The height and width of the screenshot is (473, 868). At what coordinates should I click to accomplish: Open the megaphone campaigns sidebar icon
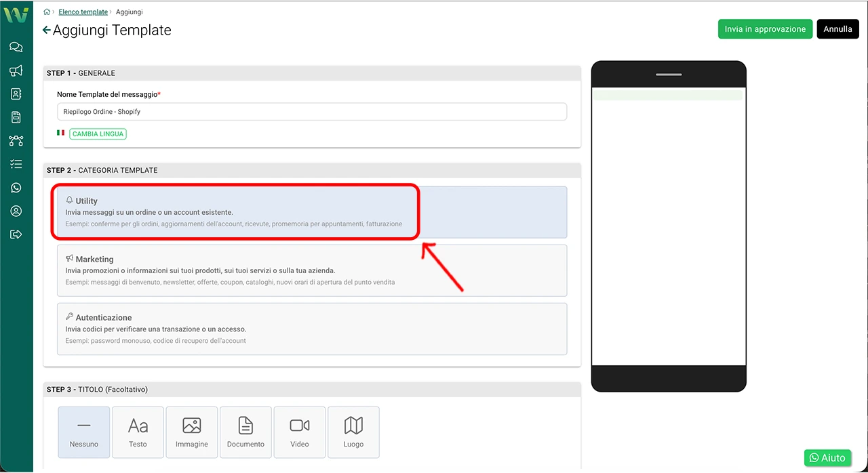click(x=16, y=70)
